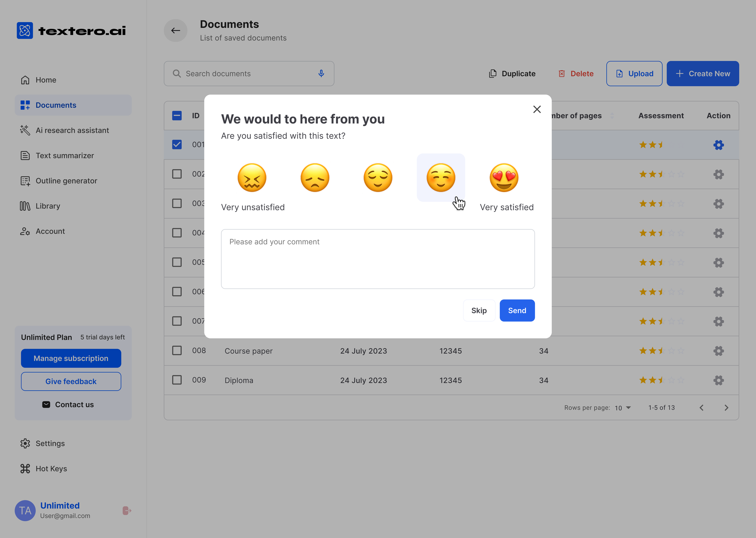Toggle the select-all header checkbox
The height and width of the screenshot is (538, 756).
click(177, 116)
